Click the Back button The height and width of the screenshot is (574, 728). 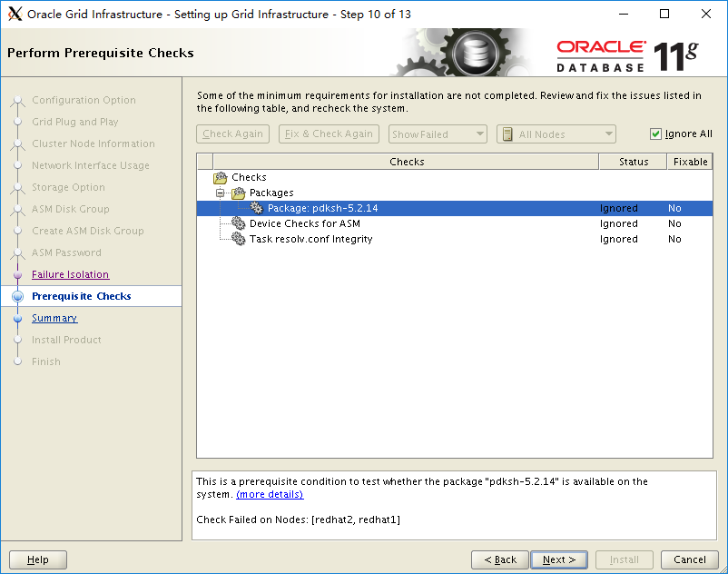click(x=500, y=559)
